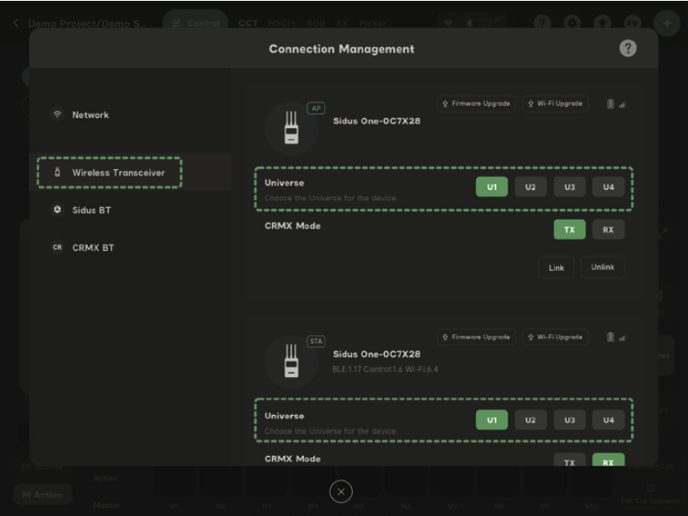
Task: Click the AP device transceiver thumbnail
Action: click(291, 128)
